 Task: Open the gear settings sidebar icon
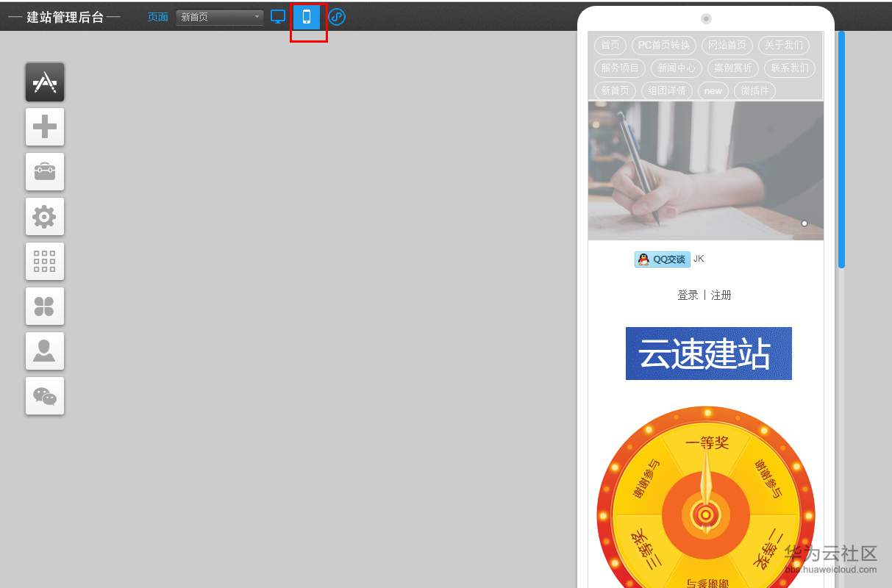pyautogui.click(x=45, y=217)
